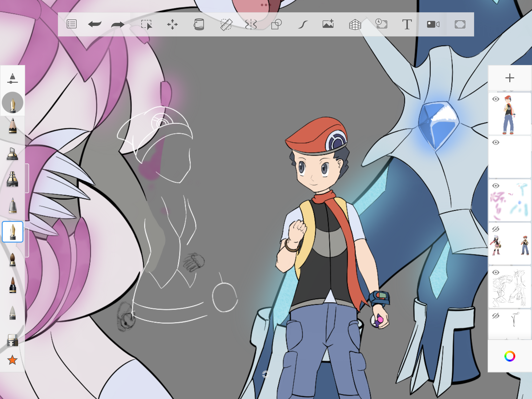Image resolution: width=532 pixels, height=399 pixels.
Task: Import an image with Add Image
Action: (328, 24)
